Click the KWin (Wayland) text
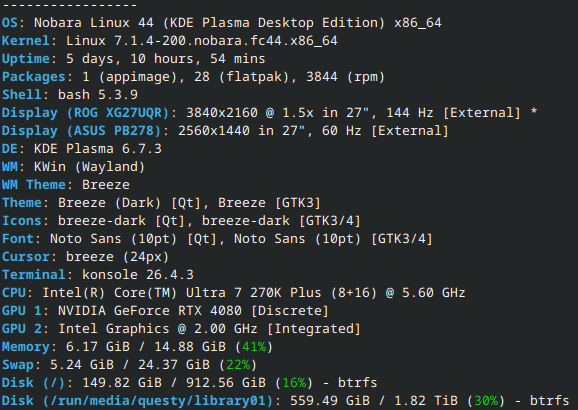This screenshot has width=578, height=410. pyautogui.click(x=90, y=167)
